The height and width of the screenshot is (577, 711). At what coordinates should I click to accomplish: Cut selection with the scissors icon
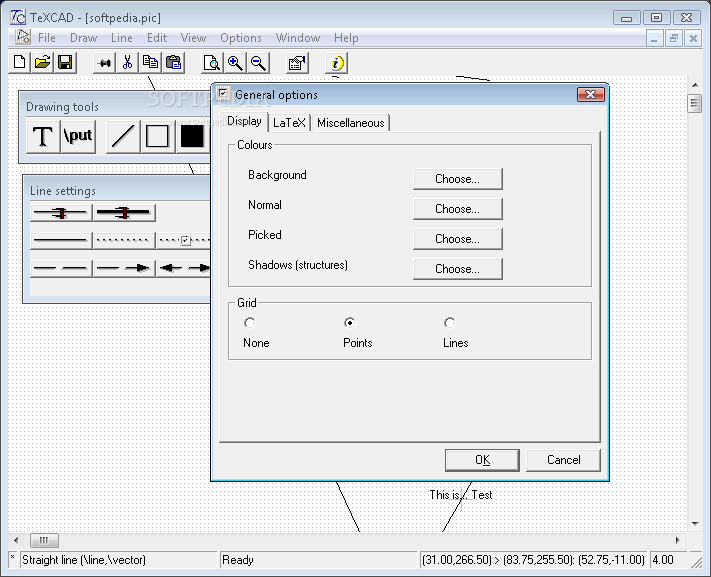tap(127, 63)
